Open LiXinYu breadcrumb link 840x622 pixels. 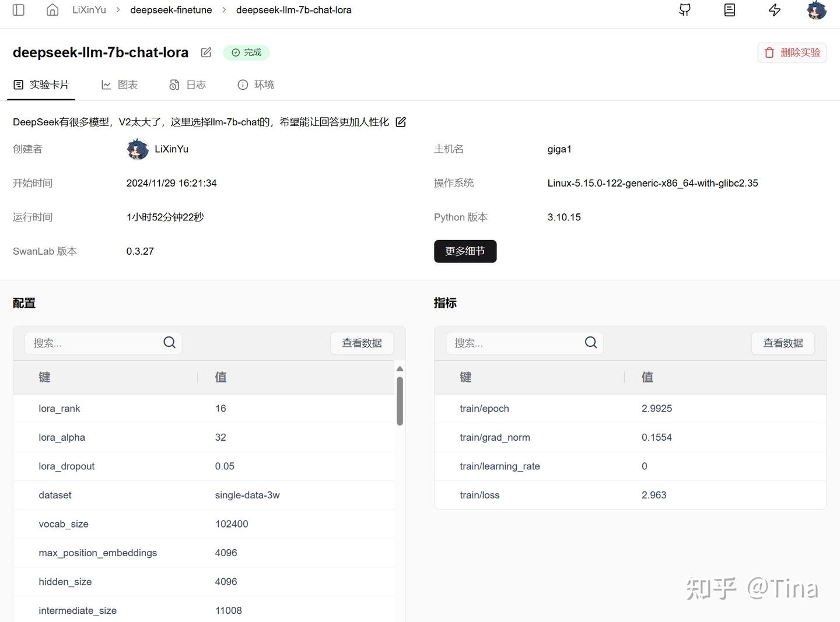tap(89, 10)
